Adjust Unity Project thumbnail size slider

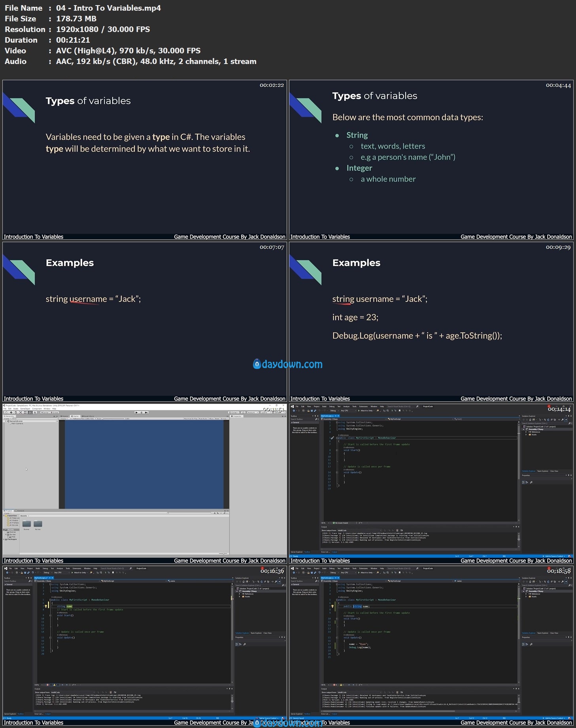pos(223,553)
